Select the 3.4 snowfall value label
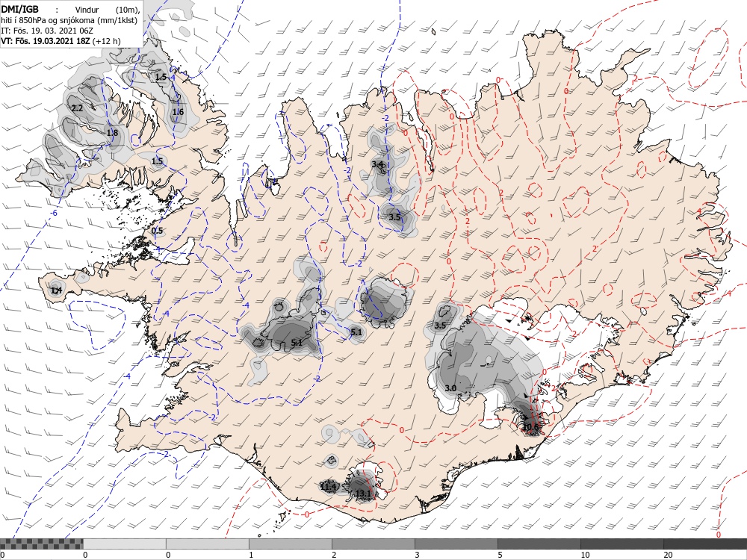The width and height of the screenshot is (747, 560). tap(377, 164)
